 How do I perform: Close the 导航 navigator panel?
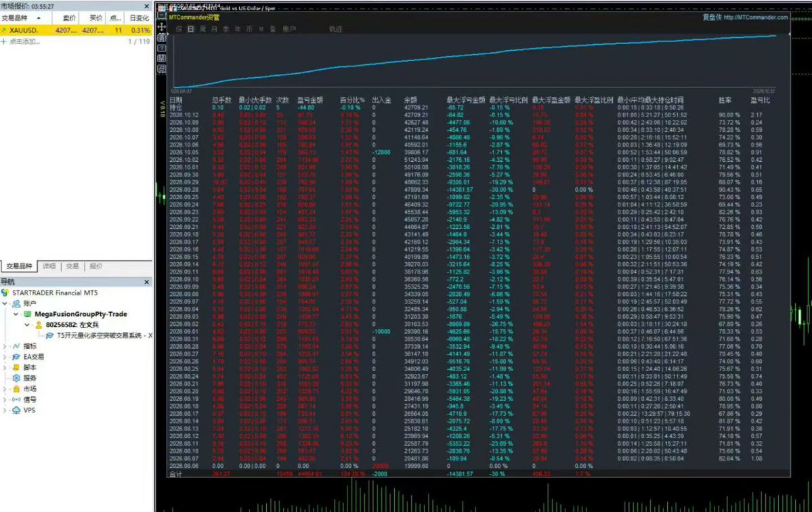(146, 282)
